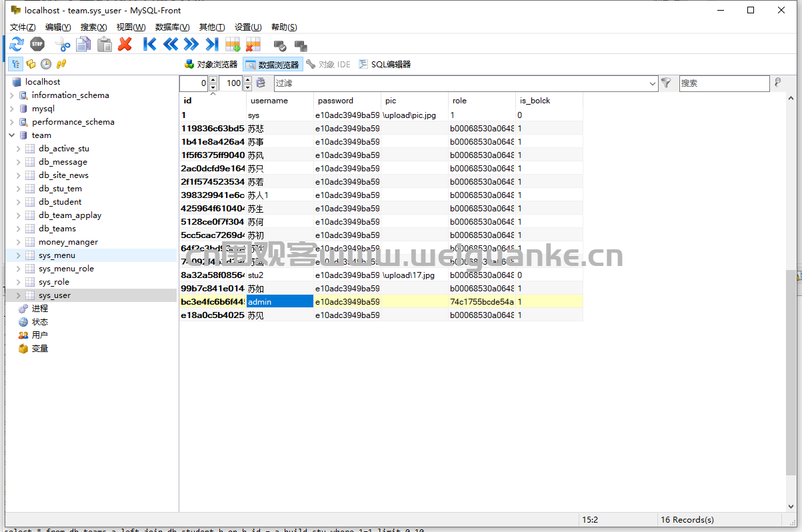This screenshot has height=532, width=802.
Task: Delete using the red X icon
Action: 125,45
